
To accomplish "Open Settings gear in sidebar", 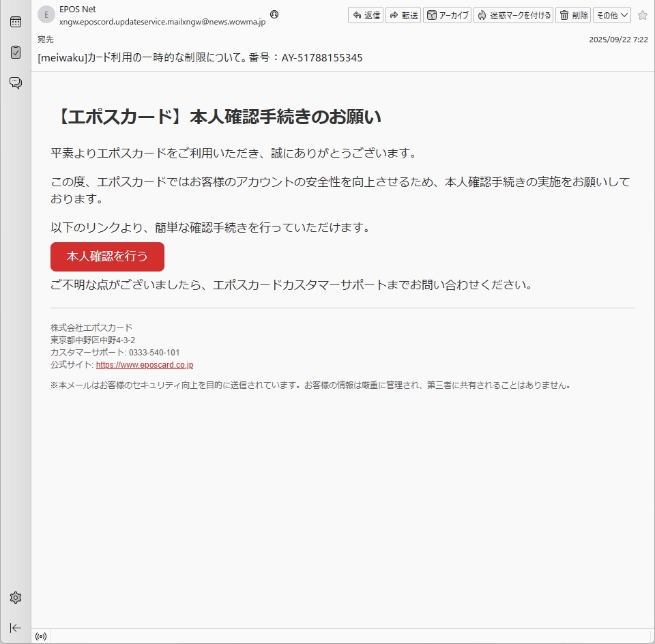I will [15, 598].
